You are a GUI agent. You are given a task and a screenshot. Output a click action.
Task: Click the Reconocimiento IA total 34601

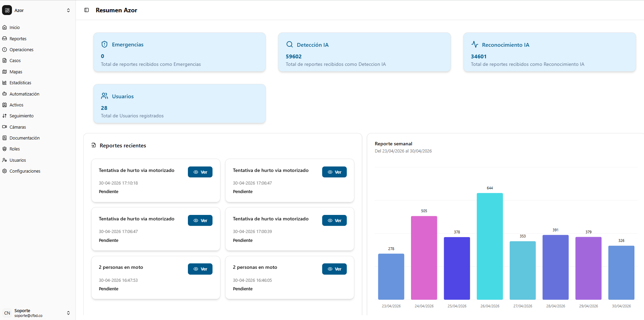point(479,57)
